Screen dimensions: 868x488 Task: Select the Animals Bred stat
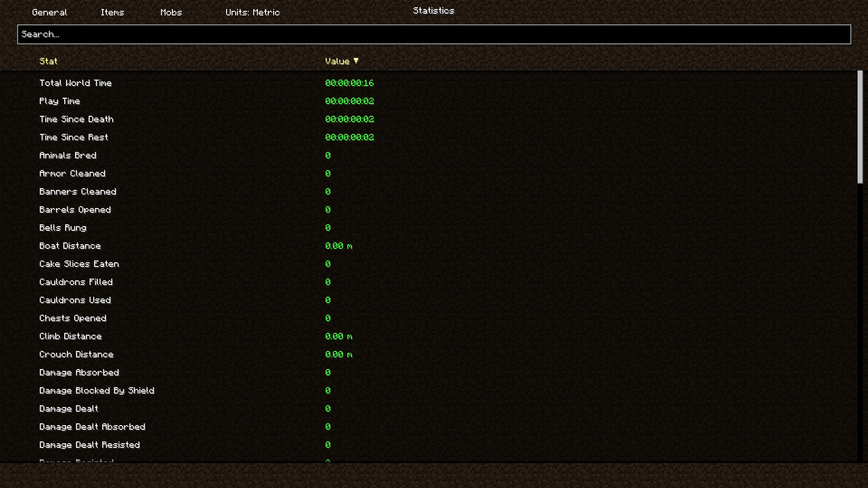68,155
